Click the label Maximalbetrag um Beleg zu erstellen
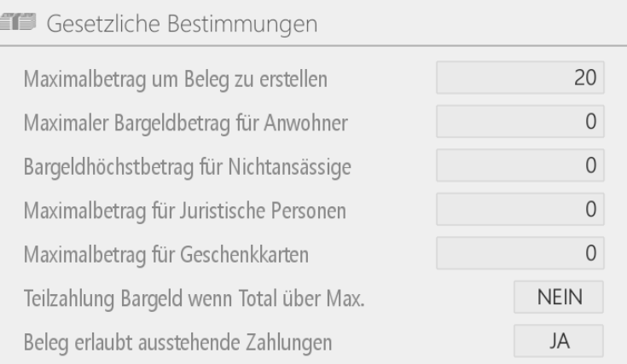This screenshot has width=627, height=364. (x=176, y=79)
